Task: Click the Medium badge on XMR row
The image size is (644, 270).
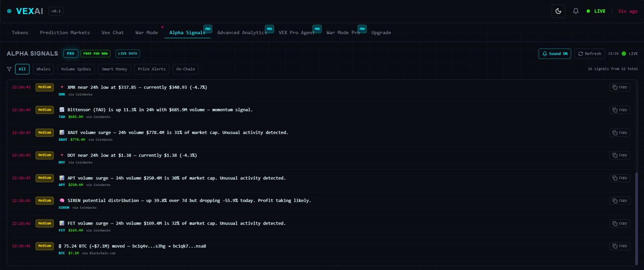Action: [44, 87]
